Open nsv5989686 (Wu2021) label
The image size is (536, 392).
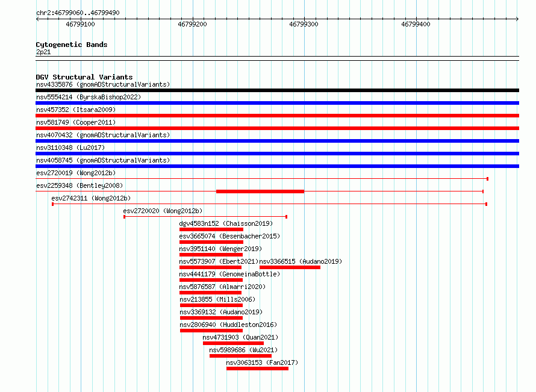(x=243, y=350)
